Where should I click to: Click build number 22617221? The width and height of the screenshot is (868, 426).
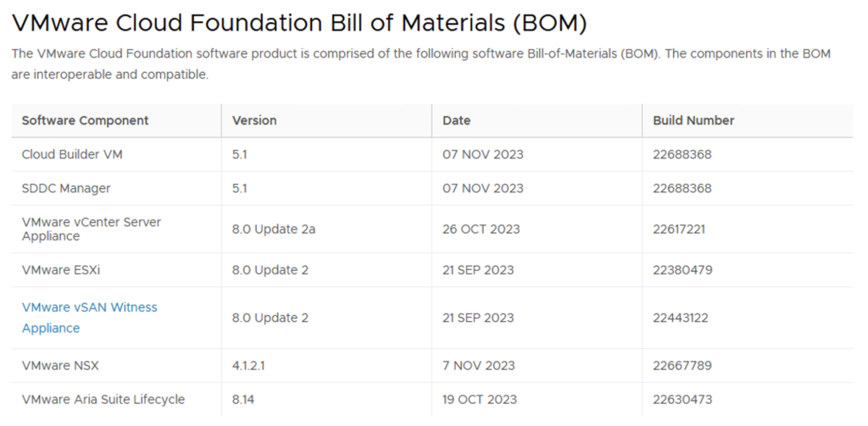[x=679, y=229]
